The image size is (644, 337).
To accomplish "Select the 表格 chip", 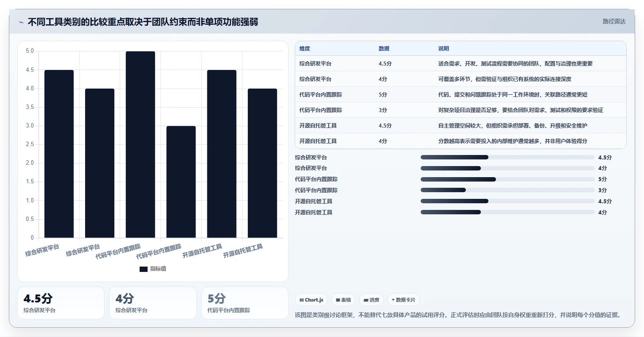I will pos(343,300).
